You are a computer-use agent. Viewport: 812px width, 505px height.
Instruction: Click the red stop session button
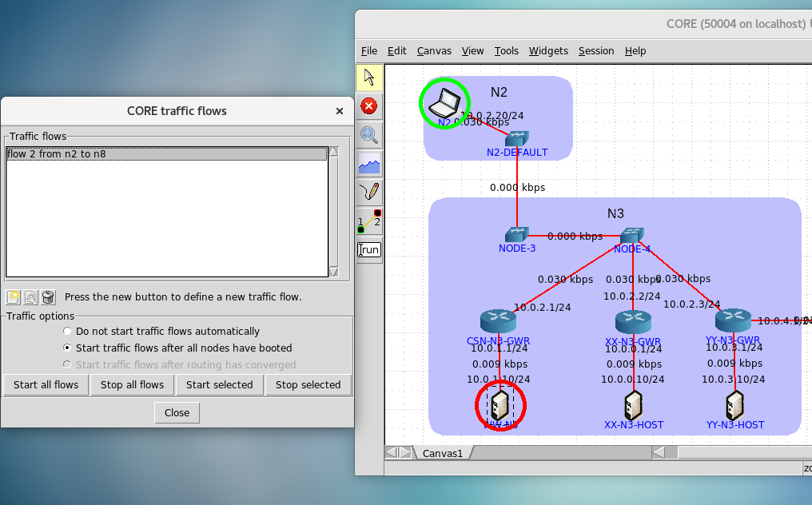coord(369,105)
